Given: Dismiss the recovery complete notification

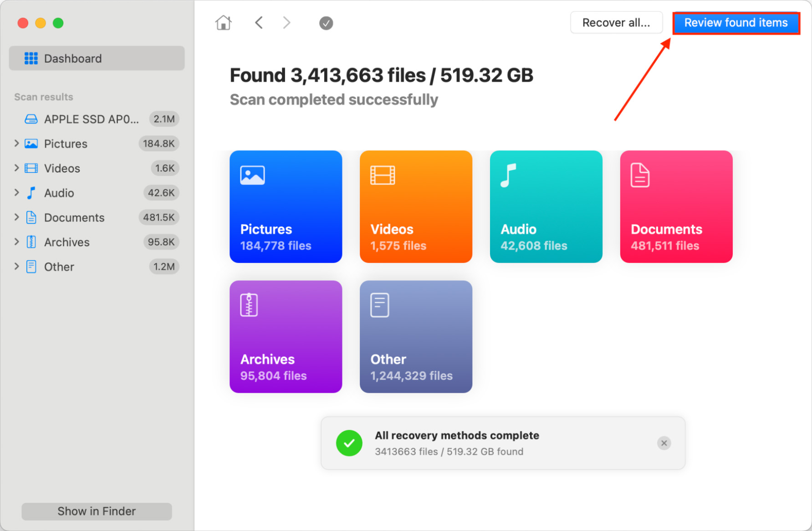Looking at the screenshot, I should pyautogui.click(x=664, y=443).
